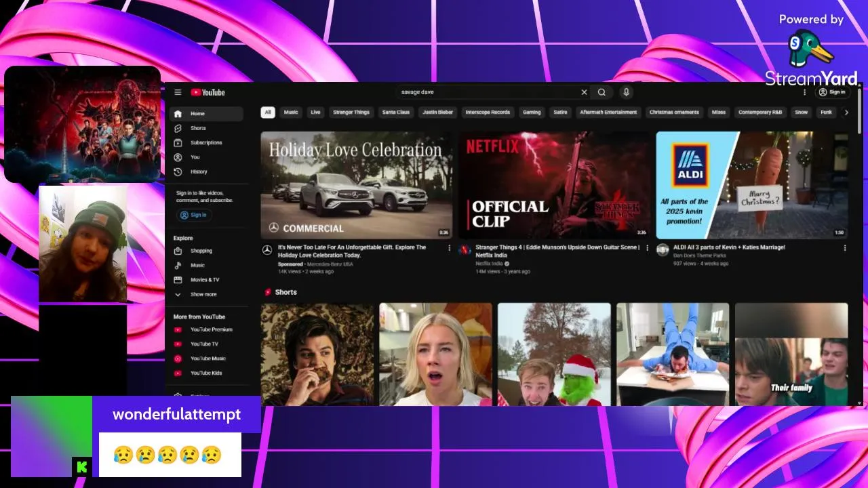Click Netflix India channel name
This screenshot has height=488, width=868.
pos(490,264)
